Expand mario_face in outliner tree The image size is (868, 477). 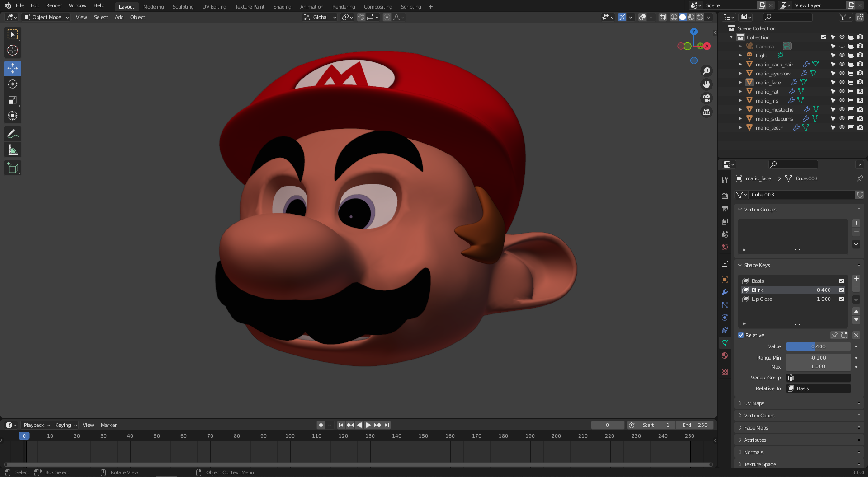pos(740,83)
